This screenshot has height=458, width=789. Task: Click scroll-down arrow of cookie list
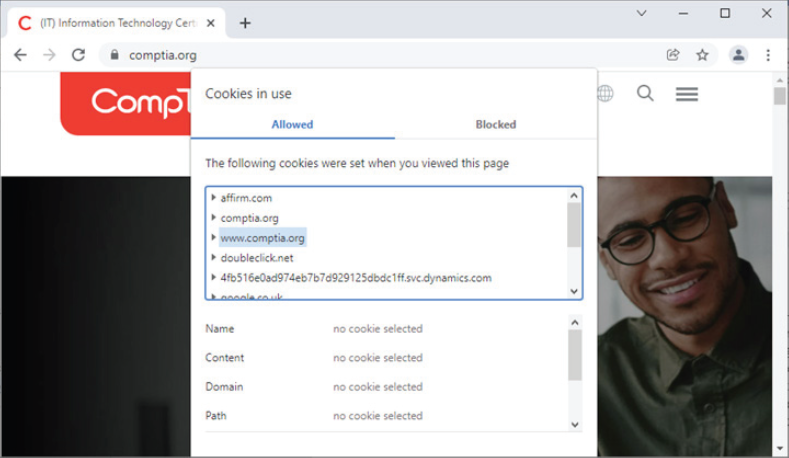tap(574, 291)
